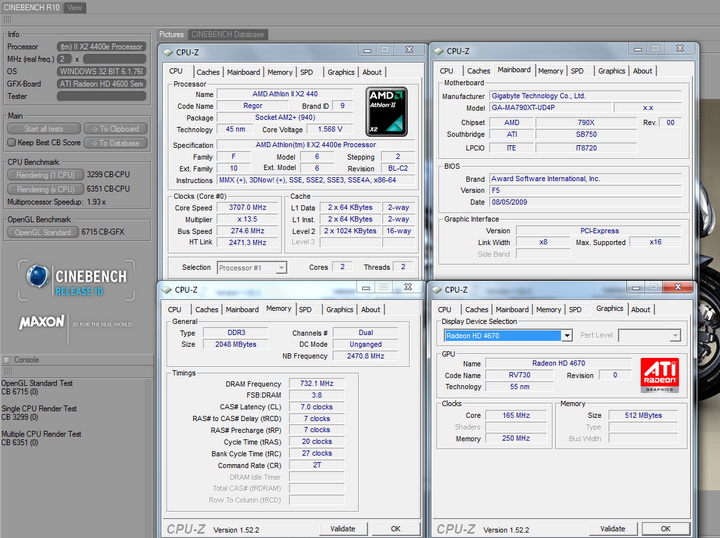Open the View menu in Cinebench
The width and height of the screenshot is (720, 538).
point(75,7)
